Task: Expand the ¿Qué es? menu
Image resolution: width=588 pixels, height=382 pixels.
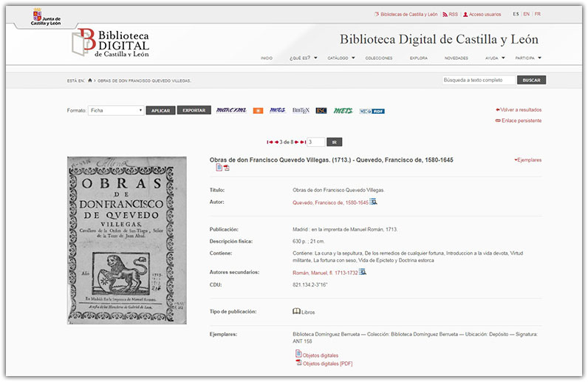Action: click(304, 58)
